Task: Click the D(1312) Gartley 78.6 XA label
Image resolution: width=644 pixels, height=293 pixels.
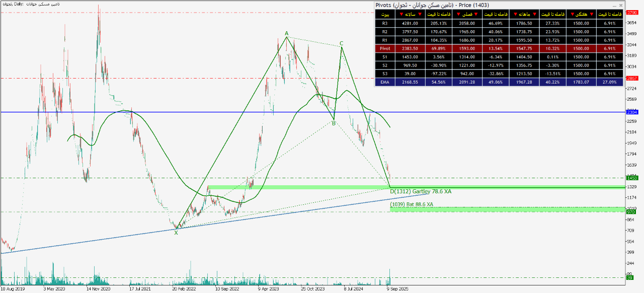Action: 421,191
